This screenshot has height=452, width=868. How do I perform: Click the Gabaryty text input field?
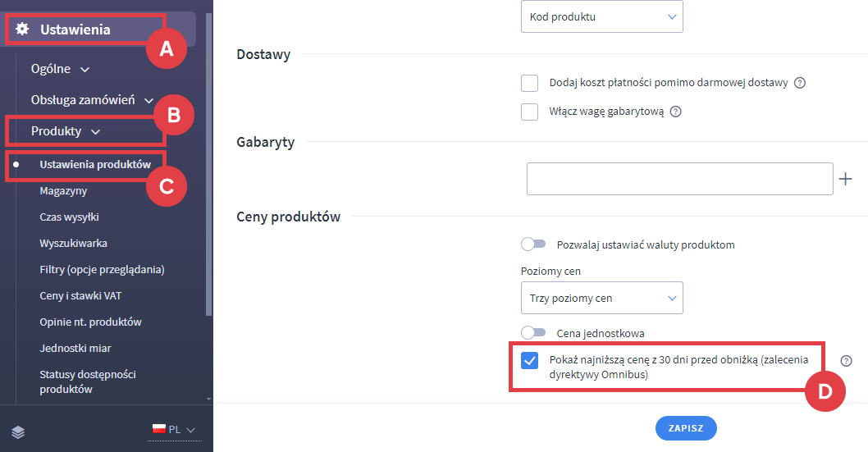click(x=679, y=179)
